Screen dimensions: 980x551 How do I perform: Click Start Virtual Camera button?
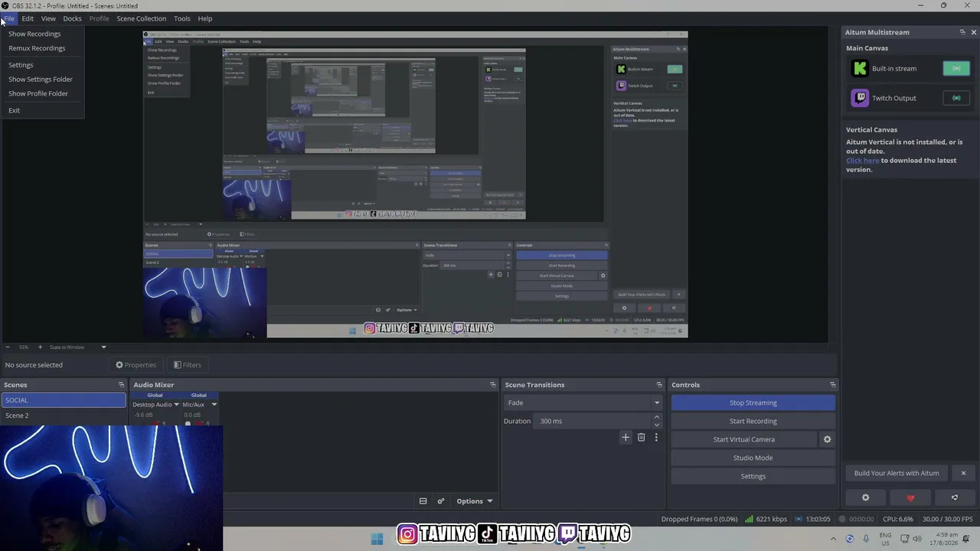pyautogui.click(x=743, y=439)
